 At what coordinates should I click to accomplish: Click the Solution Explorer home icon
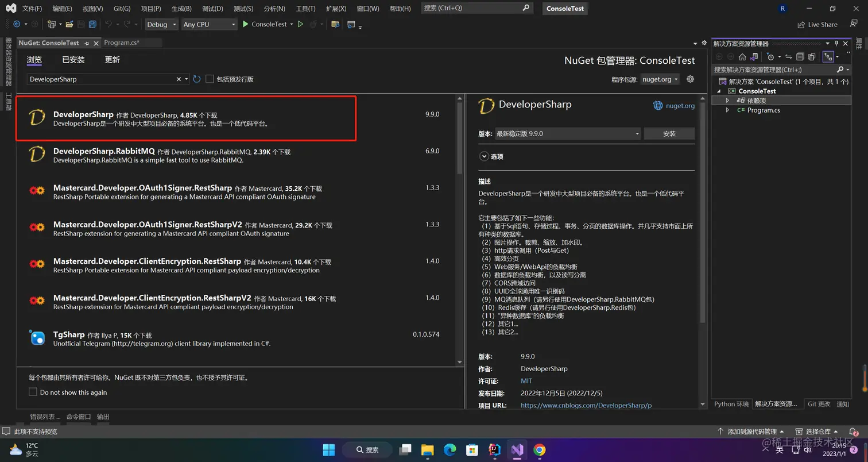(742, 56)
